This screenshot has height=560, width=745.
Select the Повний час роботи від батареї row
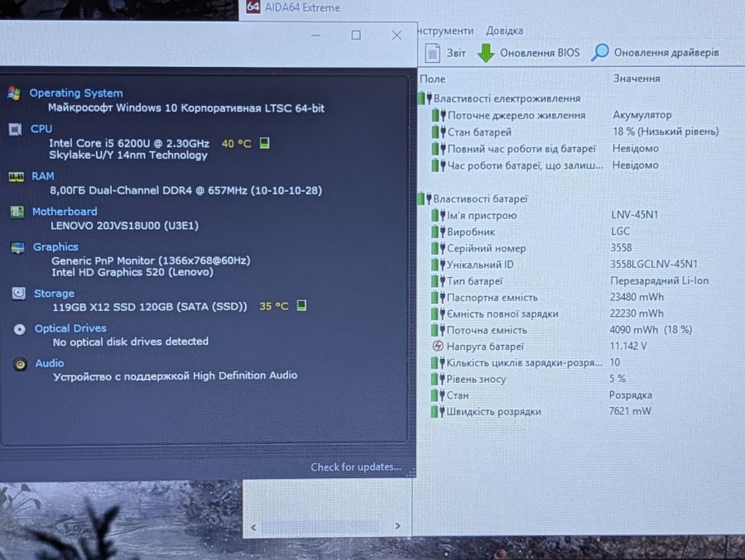[545, 149]
